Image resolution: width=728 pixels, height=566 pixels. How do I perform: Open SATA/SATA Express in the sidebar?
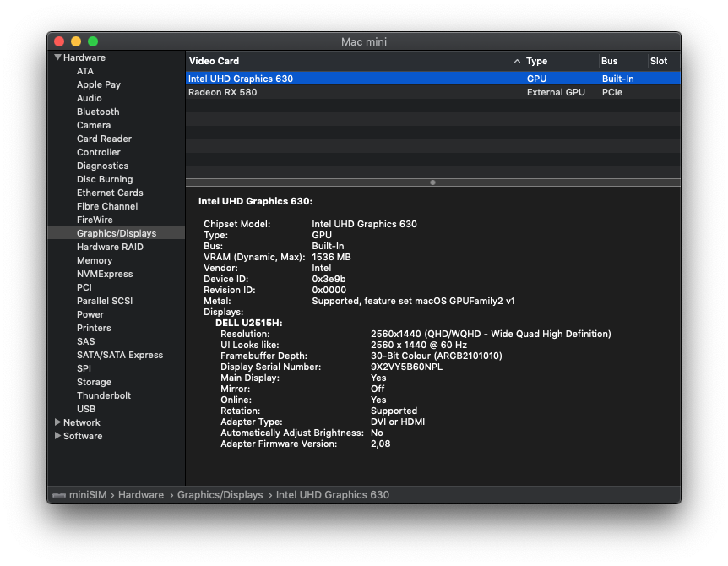click(120, 355)
